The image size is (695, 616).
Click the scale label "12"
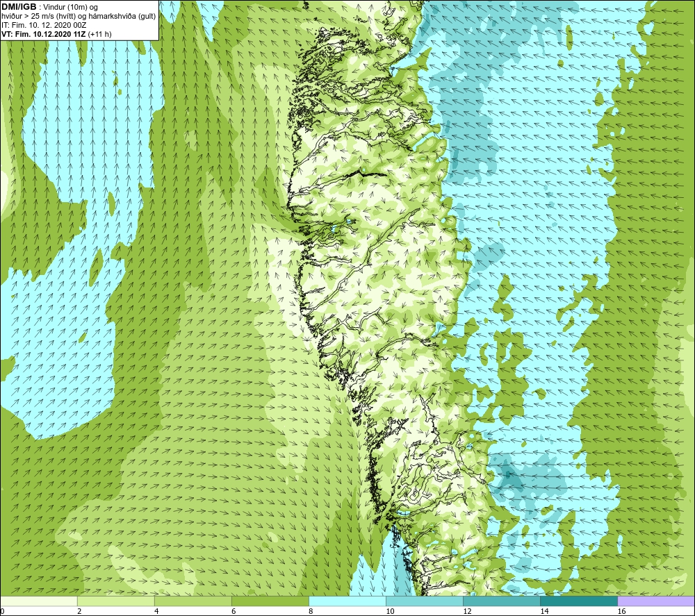point(467,612)
